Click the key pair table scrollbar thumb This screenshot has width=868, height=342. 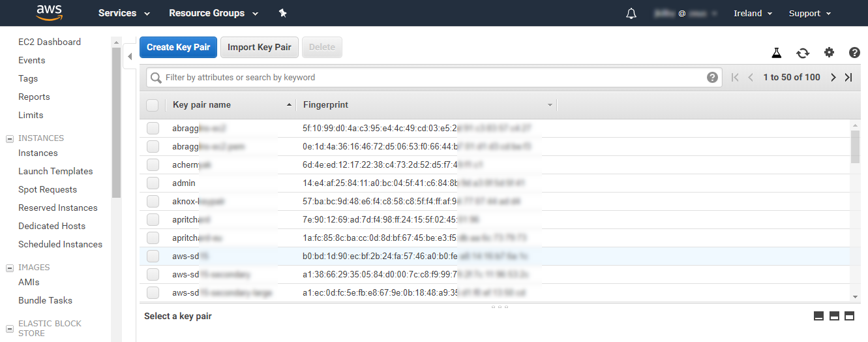856,146
